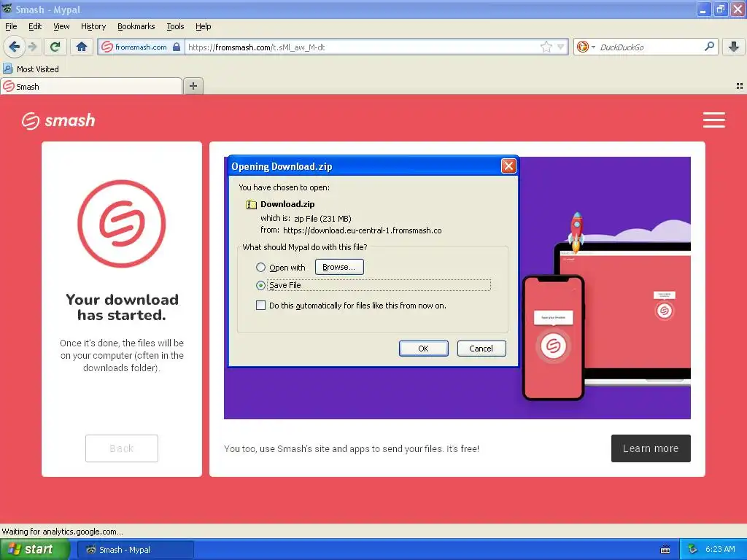The image size is (747, 560).
Task: Go back with the browser Back arrow
Action: pyautogui.click(x=14, y=47)
